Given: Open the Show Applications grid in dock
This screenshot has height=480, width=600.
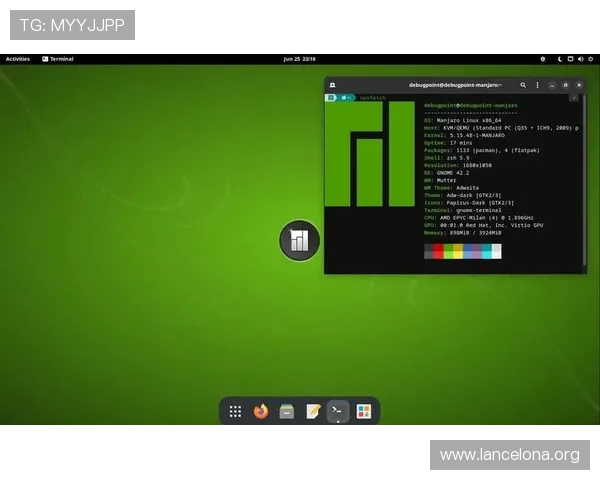Looking at the screenshot, I should (235, 411).
